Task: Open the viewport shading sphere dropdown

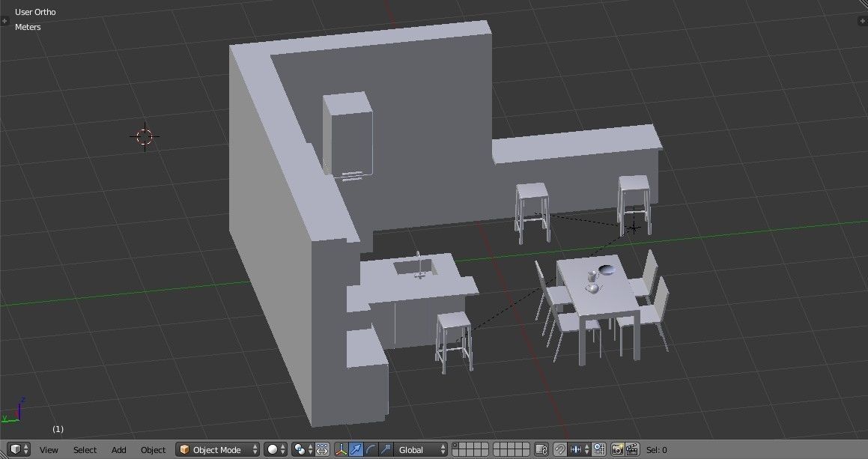Action: (275, 449)
